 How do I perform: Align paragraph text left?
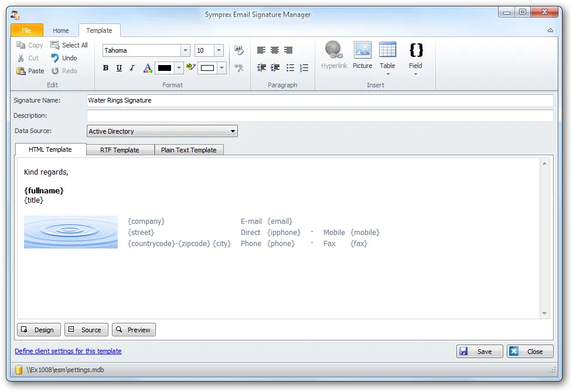(x=261, y=50)
